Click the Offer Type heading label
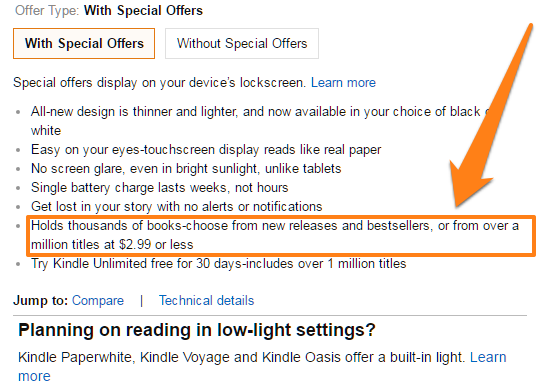 [47, 11]
